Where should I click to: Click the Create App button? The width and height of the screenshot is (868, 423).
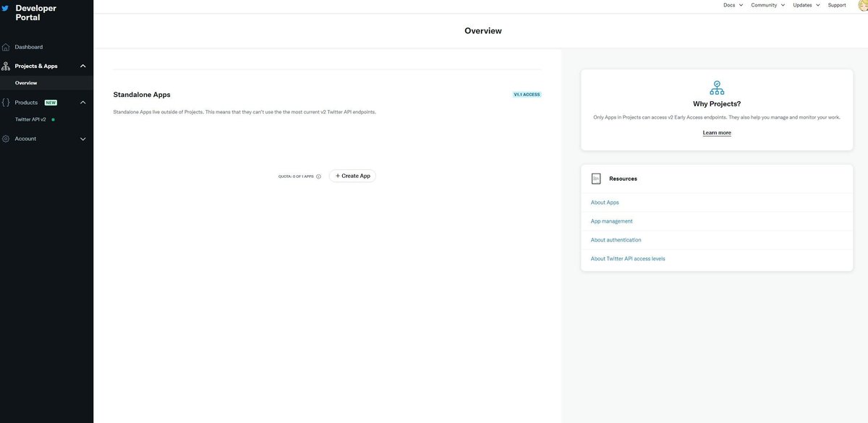(x=352, y=176)
